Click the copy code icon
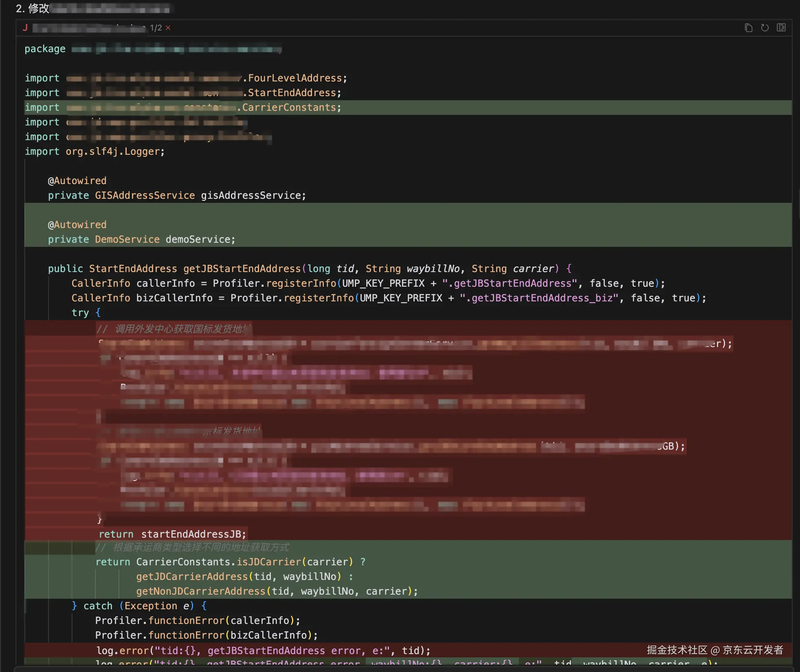800x672 pixels. pos(748,28)
